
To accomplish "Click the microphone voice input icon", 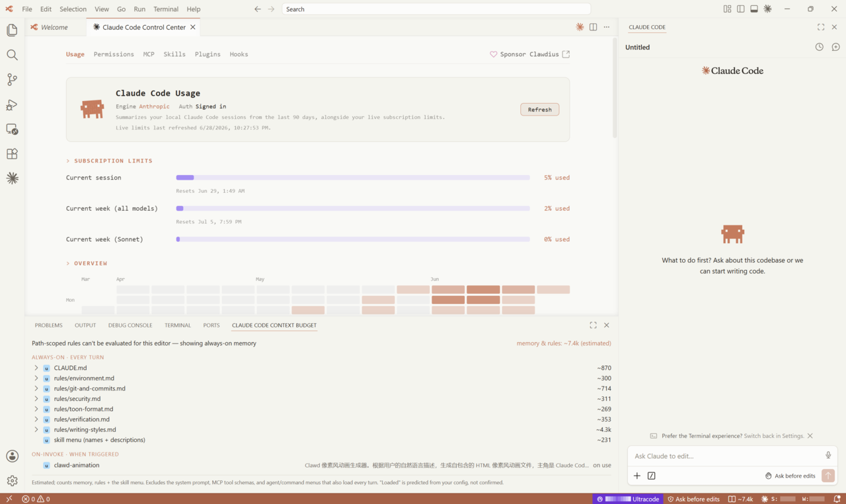I will (828, 455).
